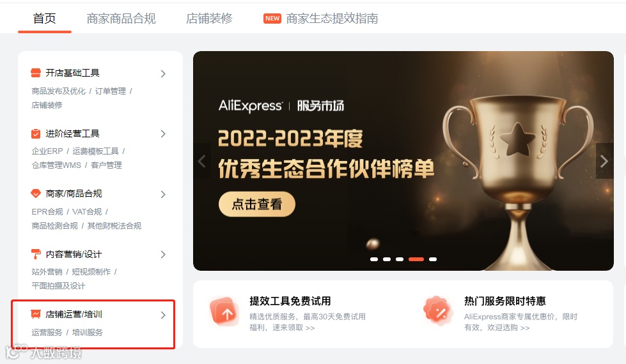Click the 内容营销/设计 paint roller icon
This screenshot has width=626, height=364.
click(x=36, y=254)
